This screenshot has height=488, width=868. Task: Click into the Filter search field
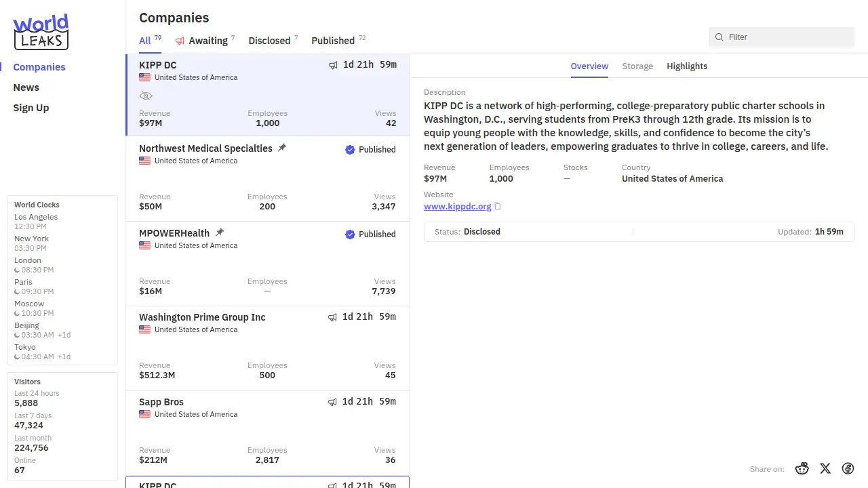coord(787,37)
